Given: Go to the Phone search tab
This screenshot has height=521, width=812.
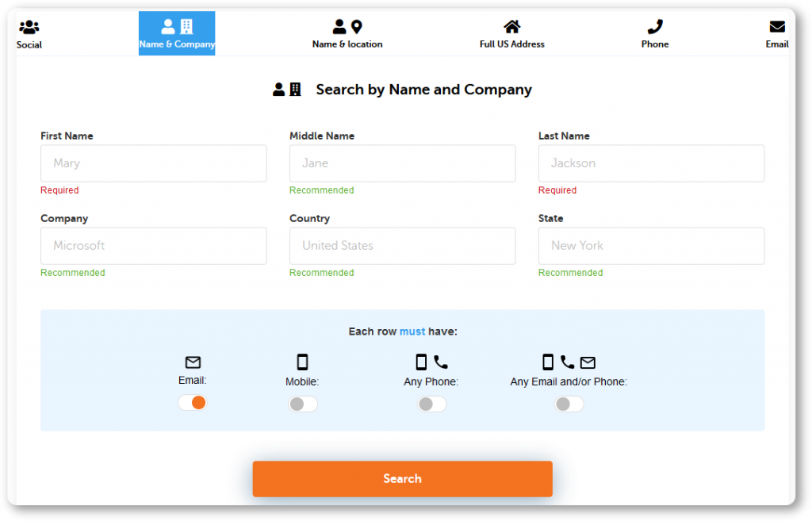Looking at the screenshot, I should point(654,33).
